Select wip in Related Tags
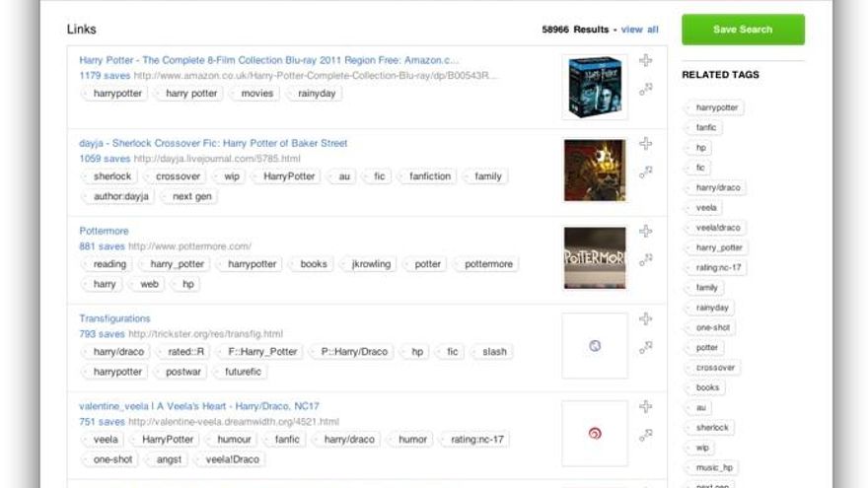Viewport: 868px width, 488px height. click(x=699, y=448)
